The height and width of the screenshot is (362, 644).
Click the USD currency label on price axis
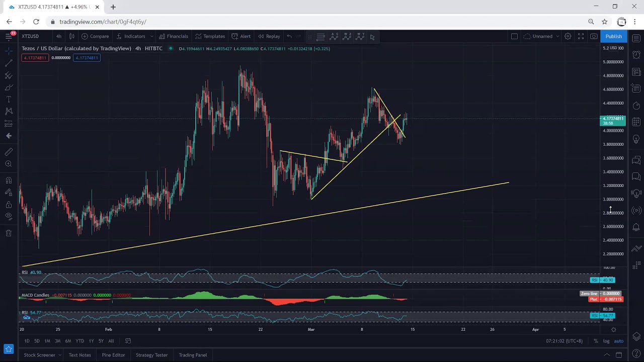pyautogui.click(x=613, y=48)
